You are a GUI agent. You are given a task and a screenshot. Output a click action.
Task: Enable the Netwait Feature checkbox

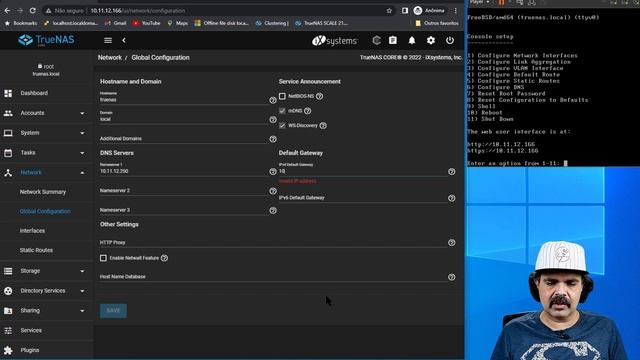[103, 258]
